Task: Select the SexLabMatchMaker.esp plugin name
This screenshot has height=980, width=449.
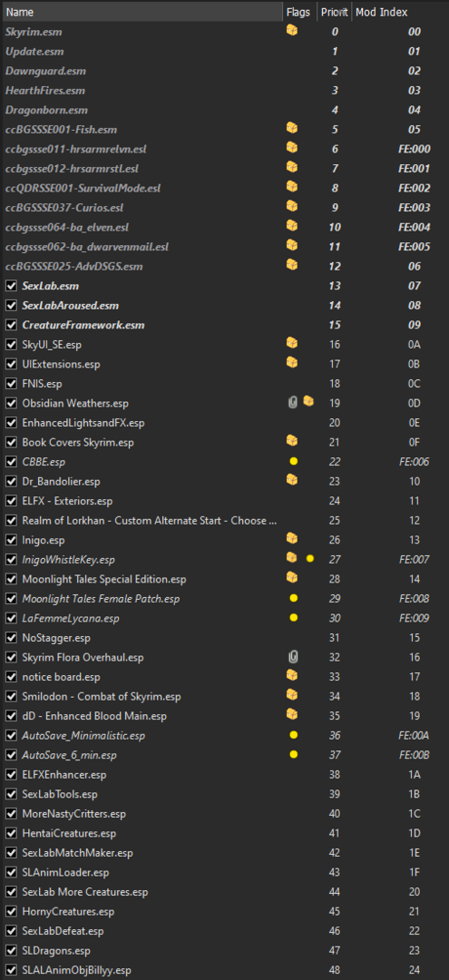Action: [x=77, y=853]
